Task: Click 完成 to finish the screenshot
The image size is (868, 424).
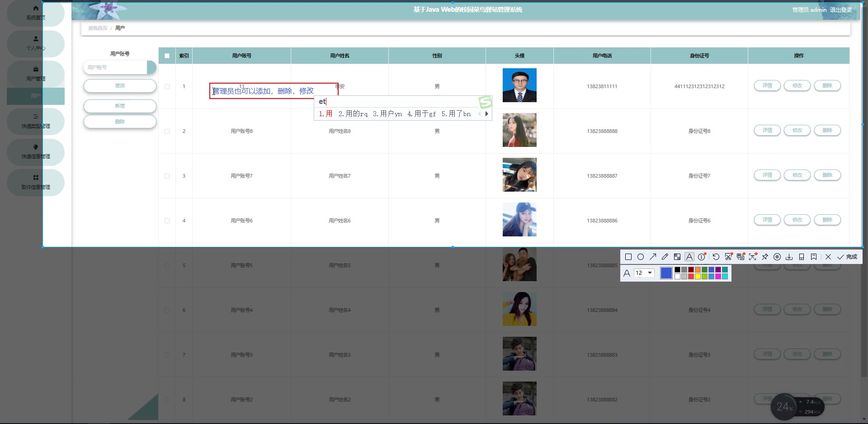Action: coord(847,257)
